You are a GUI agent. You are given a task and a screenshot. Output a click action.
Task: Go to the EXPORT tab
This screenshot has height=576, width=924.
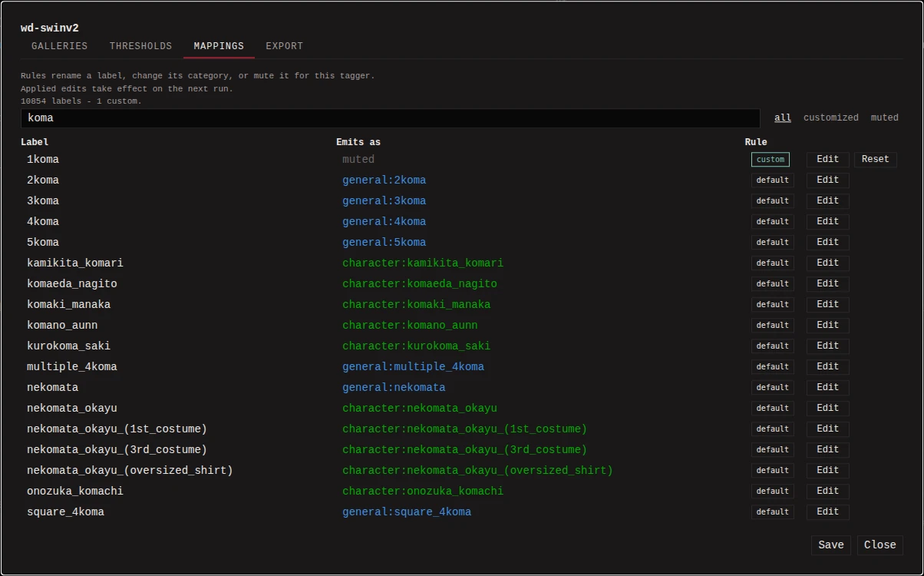(285, 46)
